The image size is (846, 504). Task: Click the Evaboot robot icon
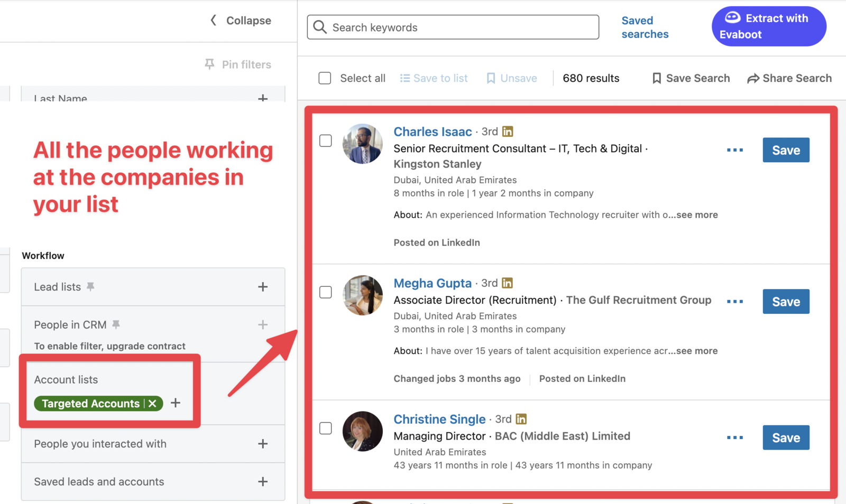[732, 17]
